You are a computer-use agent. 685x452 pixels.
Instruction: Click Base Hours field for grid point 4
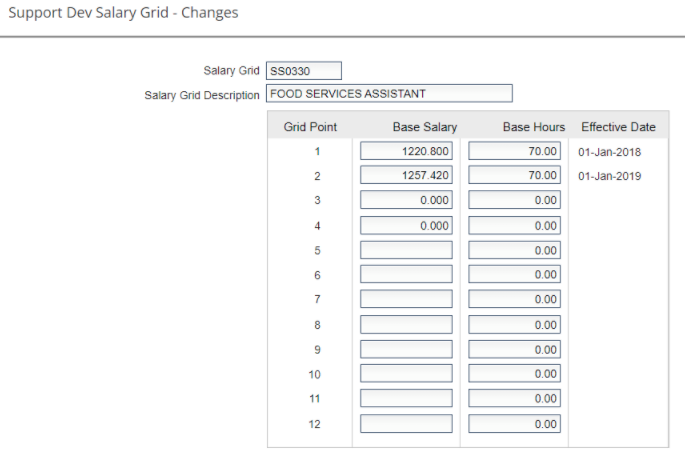pos(514,226)
